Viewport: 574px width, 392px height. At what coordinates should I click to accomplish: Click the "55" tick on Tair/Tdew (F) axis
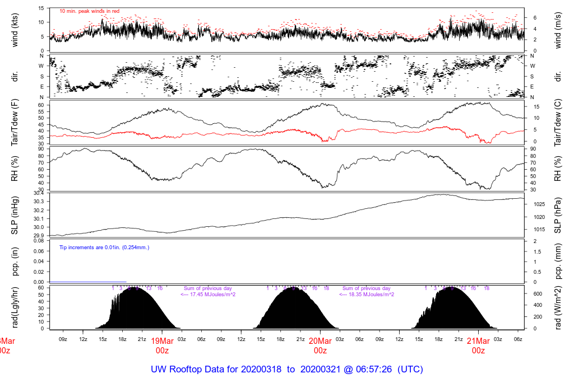(40, 111)
